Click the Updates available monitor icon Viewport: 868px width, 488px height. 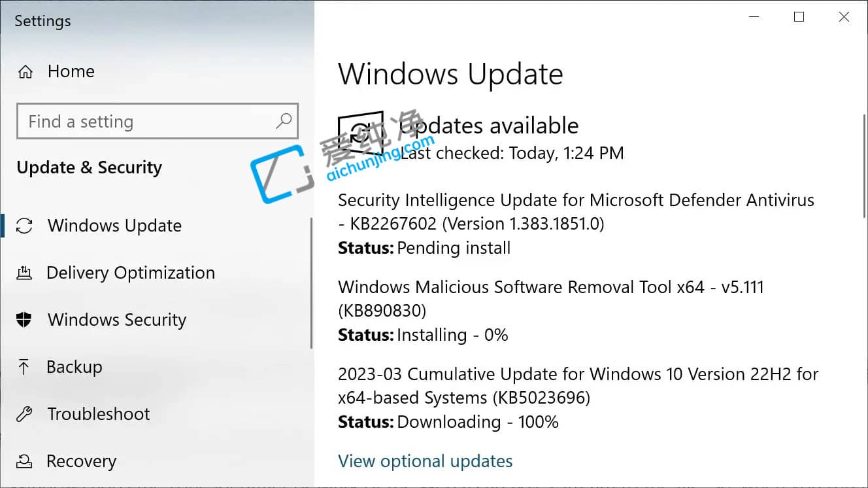click(x=361, y=128)
